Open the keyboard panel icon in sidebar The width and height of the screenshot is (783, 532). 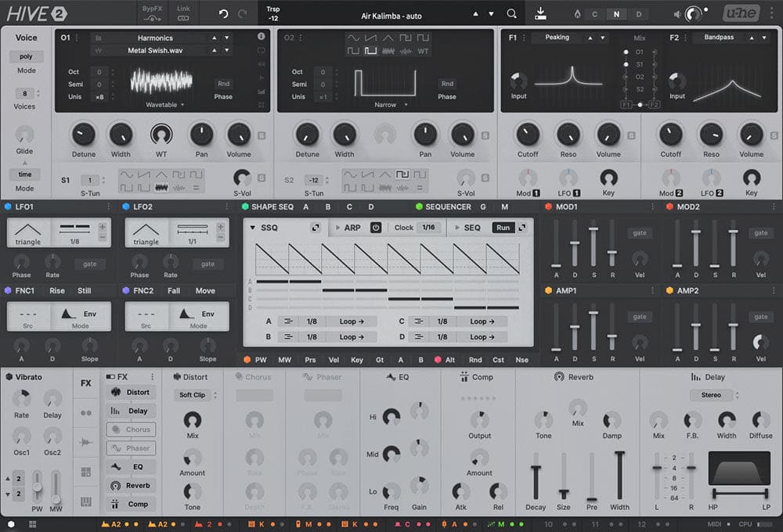click(85, 501)
